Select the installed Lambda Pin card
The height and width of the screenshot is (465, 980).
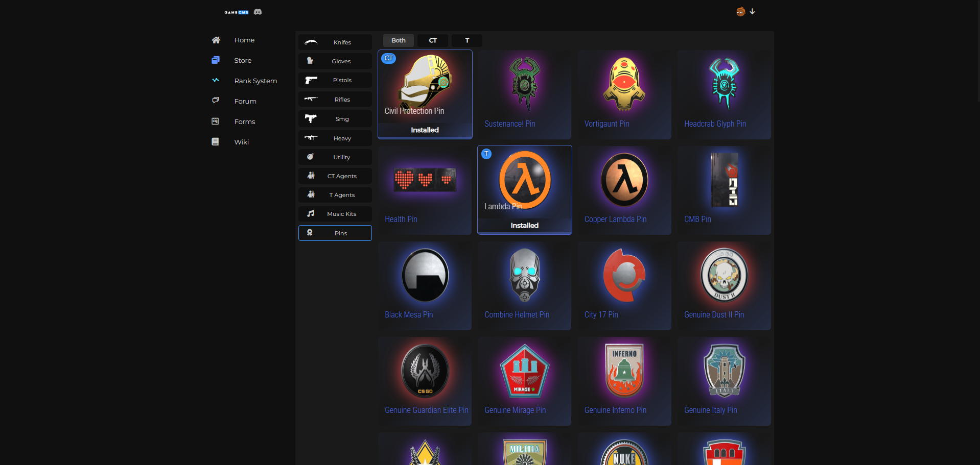[x=525, y=190]
